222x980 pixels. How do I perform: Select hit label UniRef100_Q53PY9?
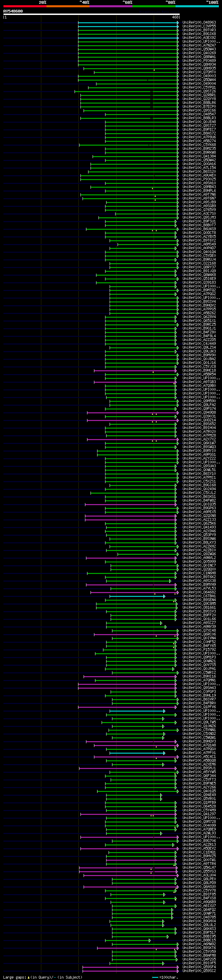point(199,535)
